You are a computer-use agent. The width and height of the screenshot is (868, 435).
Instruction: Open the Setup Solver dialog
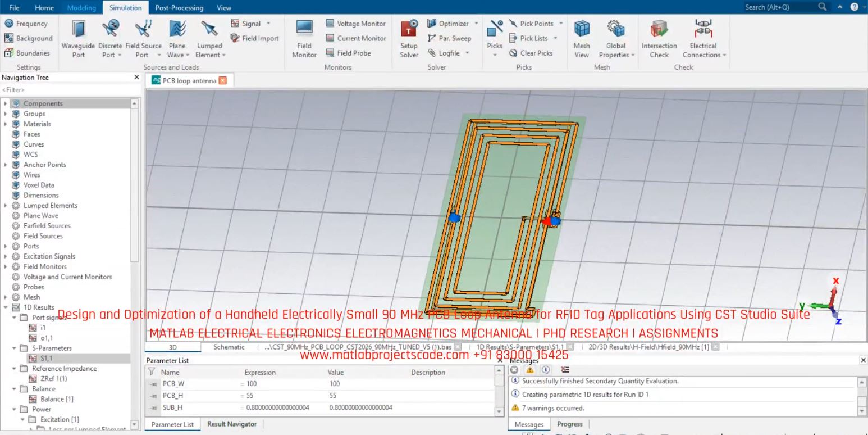[x=409, y=39]
